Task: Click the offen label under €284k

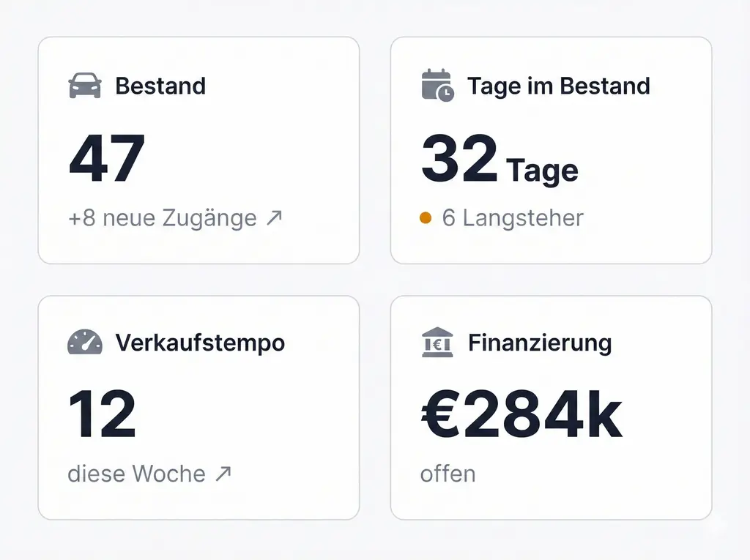Action: tap(447, 474)
